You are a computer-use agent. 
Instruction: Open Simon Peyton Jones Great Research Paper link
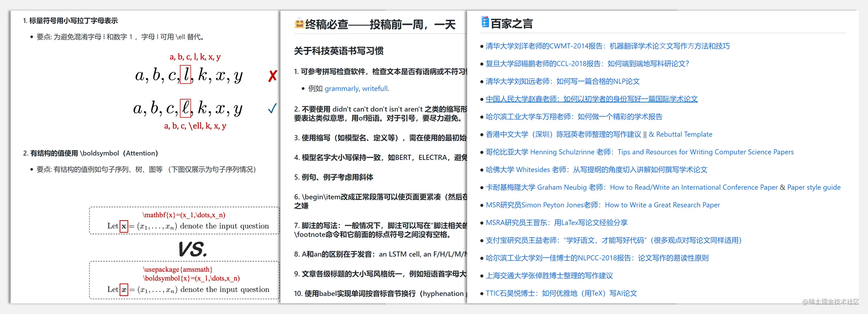[603, 205]
